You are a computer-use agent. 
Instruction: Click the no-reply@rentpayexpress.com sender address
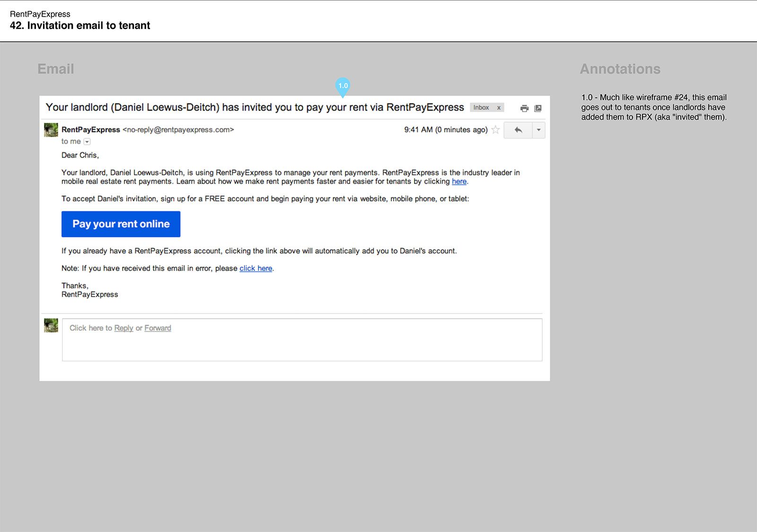(x=178, y=130)
